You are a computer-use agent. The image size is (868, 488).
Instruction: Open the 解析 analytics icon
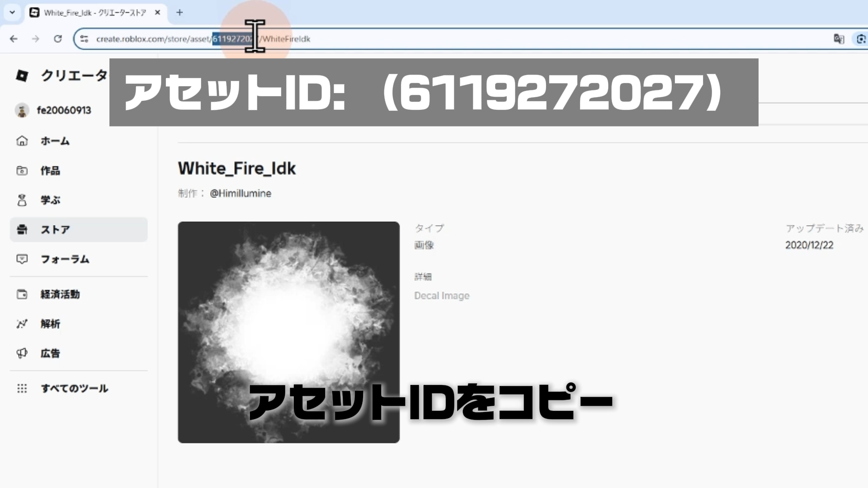point(22,324)
